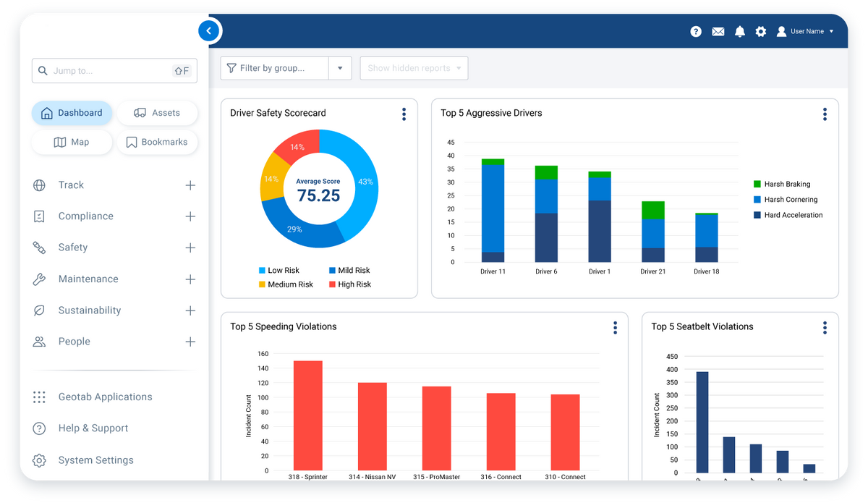
Task: Select the Safety menu item
Action: point(73,248)
